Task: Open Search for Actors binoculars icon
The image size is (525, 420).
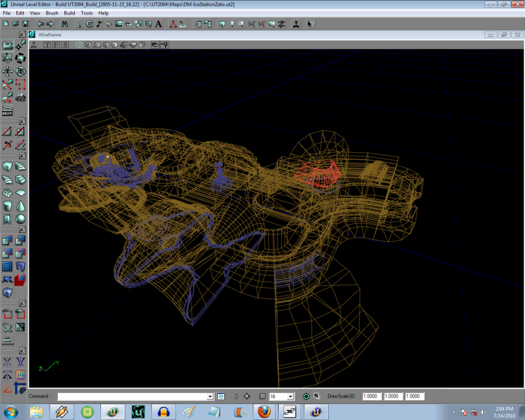Action: click(x=64, y=24)
